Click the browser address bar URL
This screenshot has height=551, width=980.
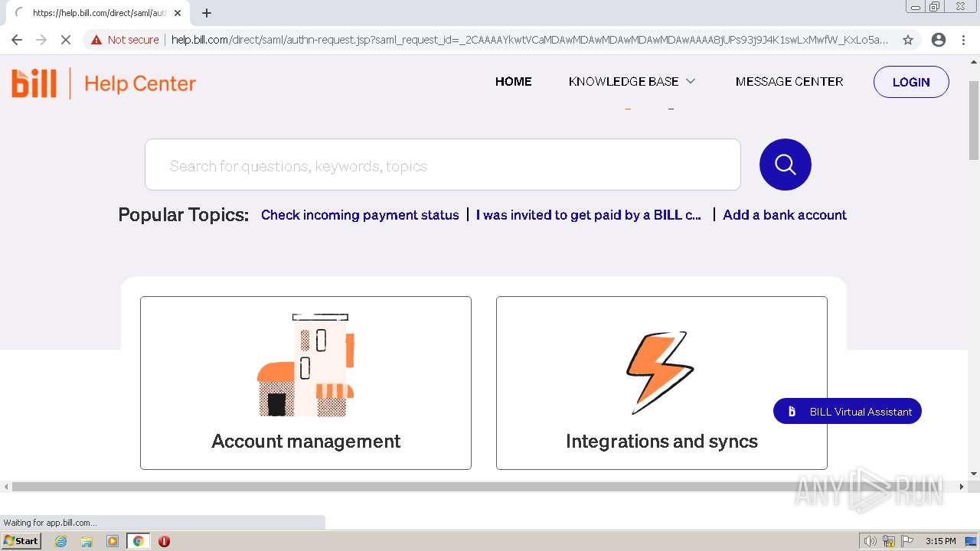pyautogui.click(x=529, y=40)
